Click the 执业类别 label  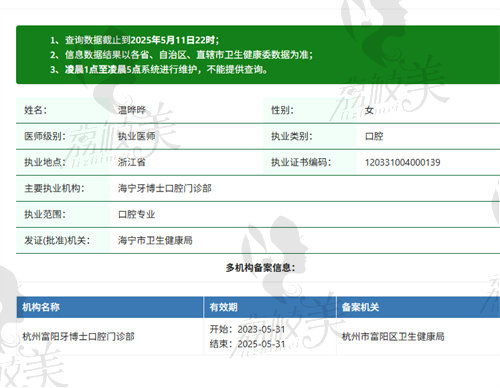(x=292, y=136)
